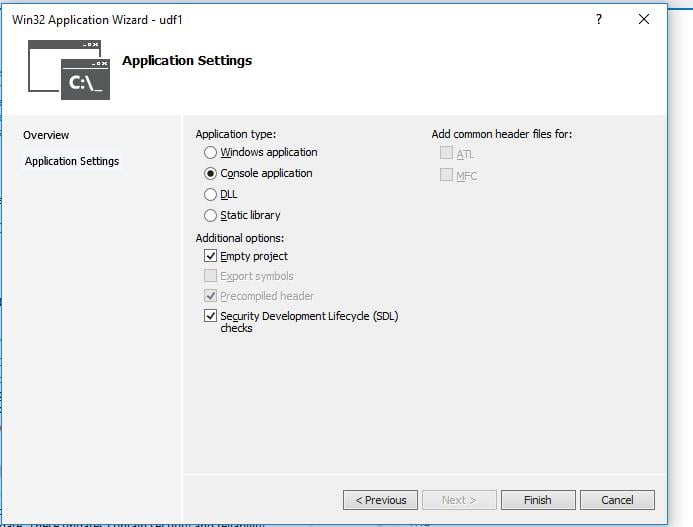Click the disabled Next button
This screenshot has height=527, width=693.
click(459, 500)
